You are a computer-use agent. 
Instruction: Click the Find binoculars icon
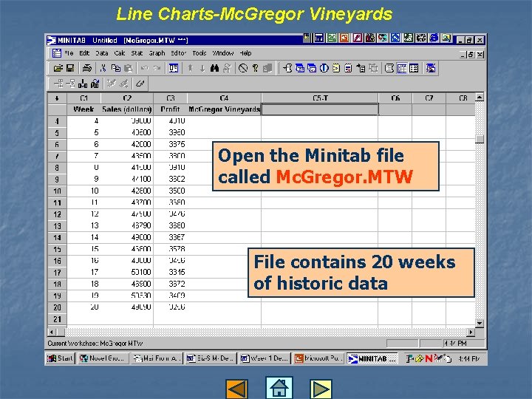pos(214,68)
